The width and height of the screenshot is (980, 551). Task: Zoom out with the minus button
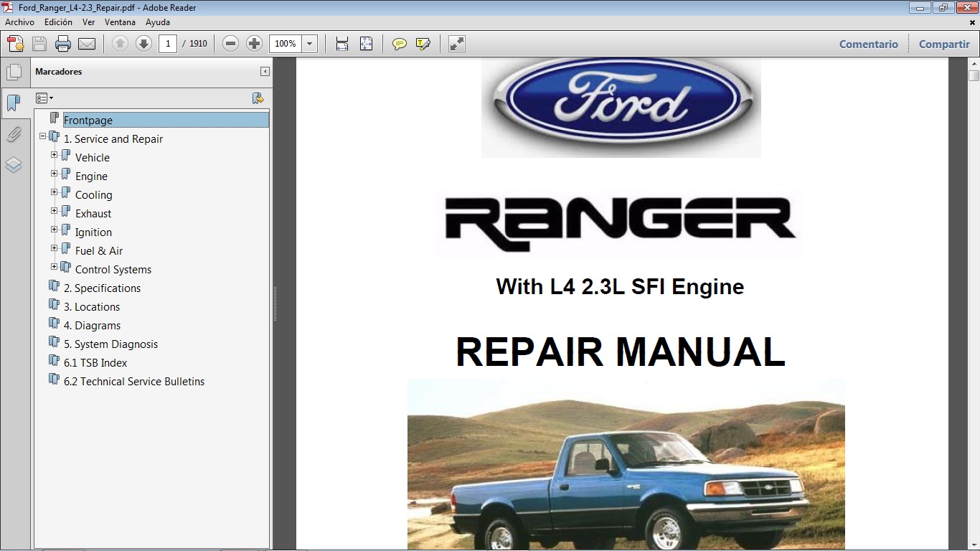click(x=230, y=44)
